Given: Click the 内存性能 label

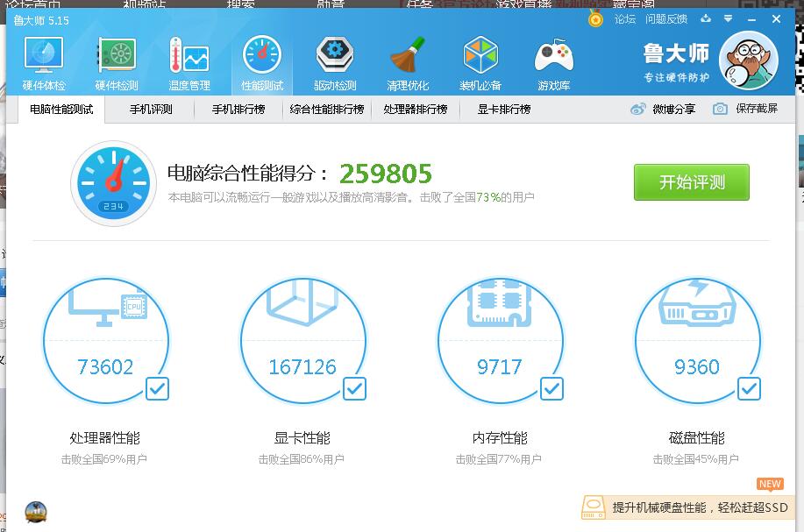Looking at the screenshot, I should (x=500, y=438).
